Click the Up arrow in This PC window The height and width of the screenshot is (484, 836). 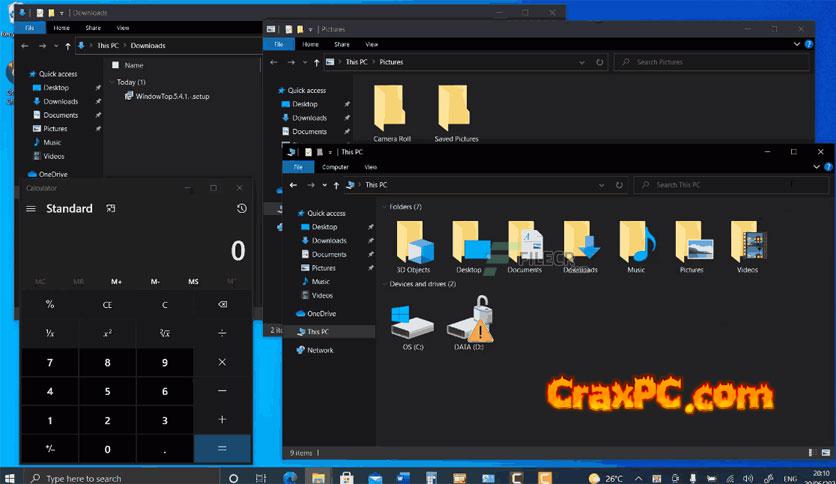[338, 185]
